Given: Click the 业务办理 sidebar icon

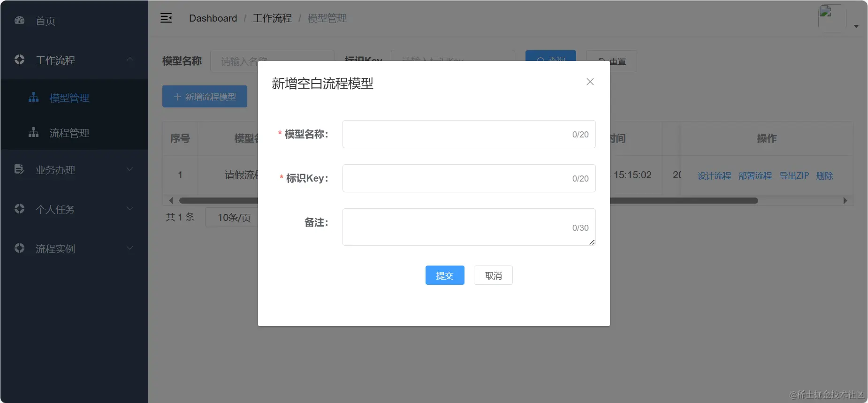Looking at the screenshot, I should (19, 169).
